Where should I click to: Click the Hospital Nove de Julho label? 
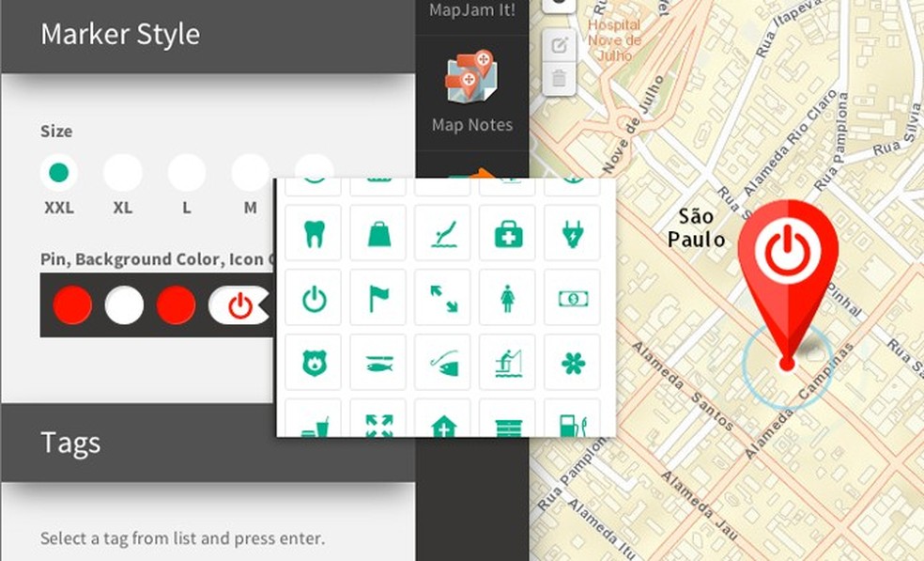614,40
